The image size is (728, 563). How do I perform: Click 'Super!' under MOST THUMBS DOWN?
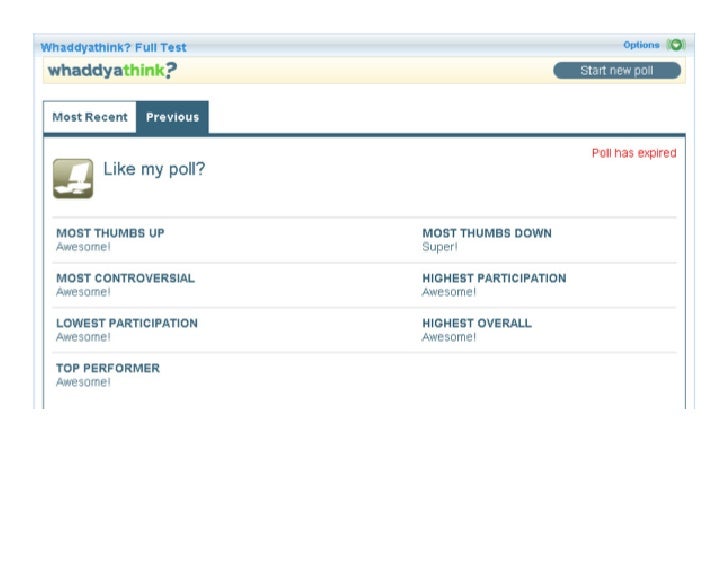(440, 247)
